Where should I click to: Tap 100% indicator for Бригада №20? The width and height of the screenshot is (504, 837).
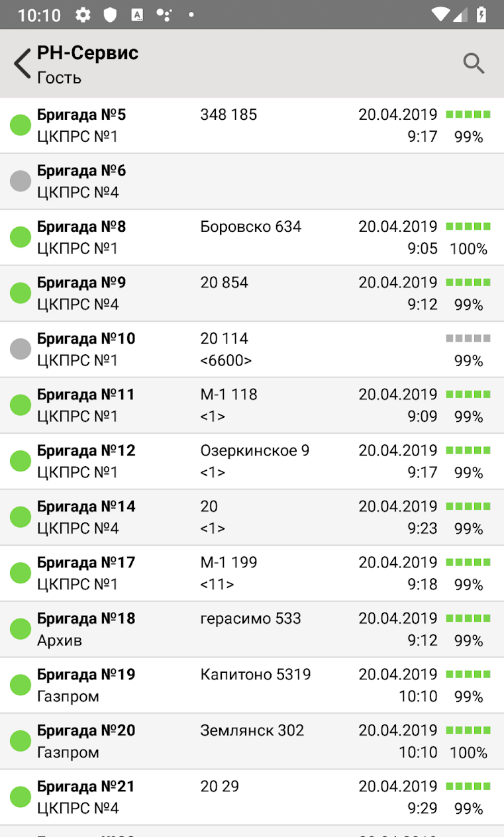click(x=468, y=753)
